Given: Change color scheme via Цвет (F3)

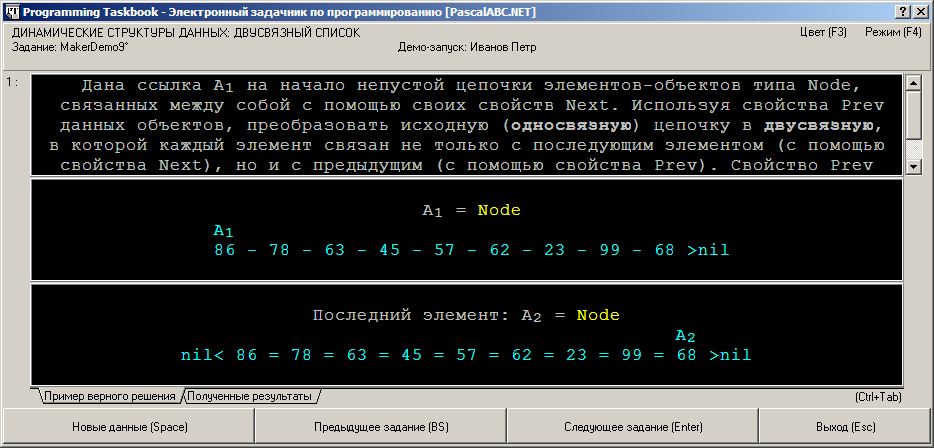Looking at the screenshot, I should [x=823, y=32].
